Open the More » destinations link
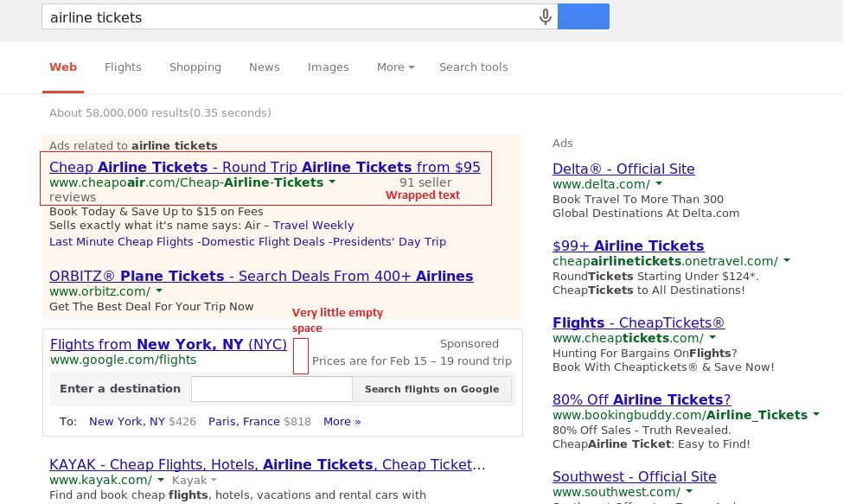This screenshot has width=843, height=504. 342,421
